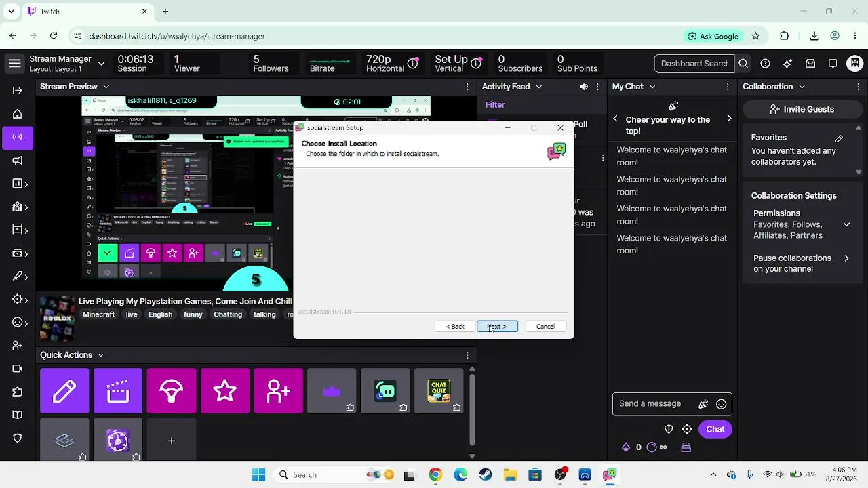Add a new quick action with plus tile

tap(172, 441)
